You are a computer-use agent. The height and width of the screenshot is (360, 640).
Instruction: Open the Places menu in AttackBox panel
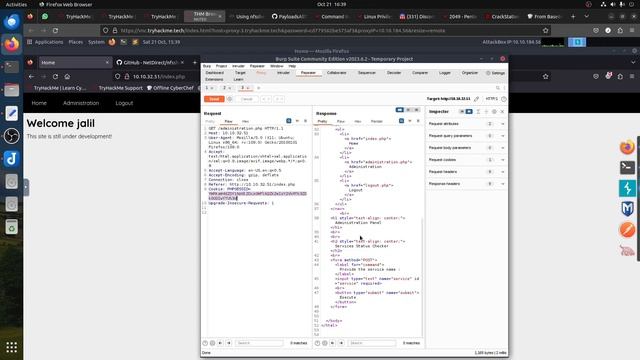click(76, 42)
